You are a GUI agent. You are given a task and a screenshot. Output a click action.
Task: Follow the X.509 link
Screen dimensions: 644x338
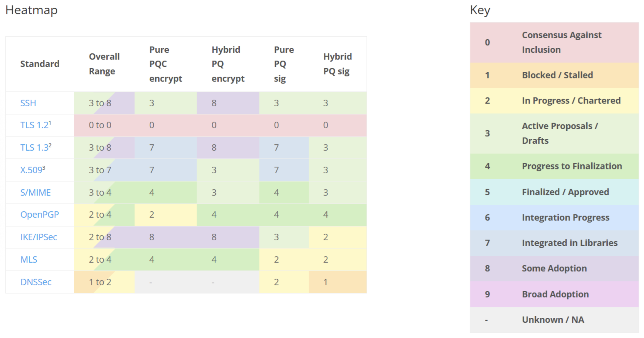tap(31, 170)
